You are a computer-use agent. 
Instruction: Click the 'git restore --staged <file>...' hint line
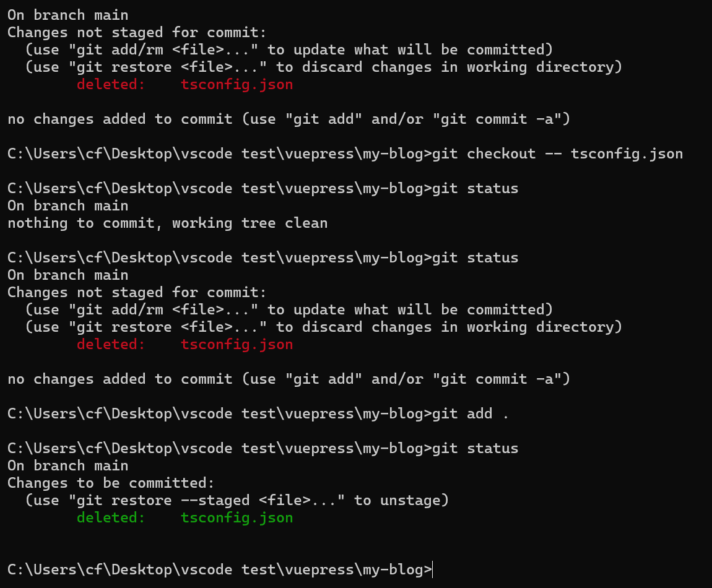point(237,500)
